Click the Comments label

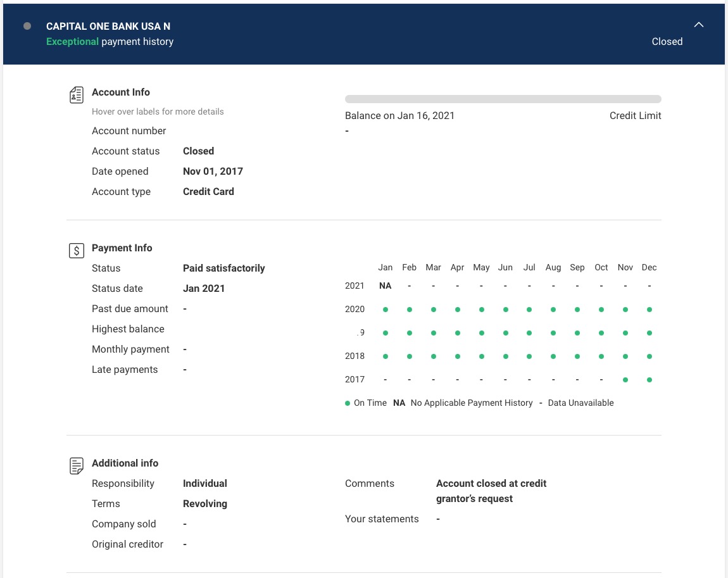click(x=369, y=484)
